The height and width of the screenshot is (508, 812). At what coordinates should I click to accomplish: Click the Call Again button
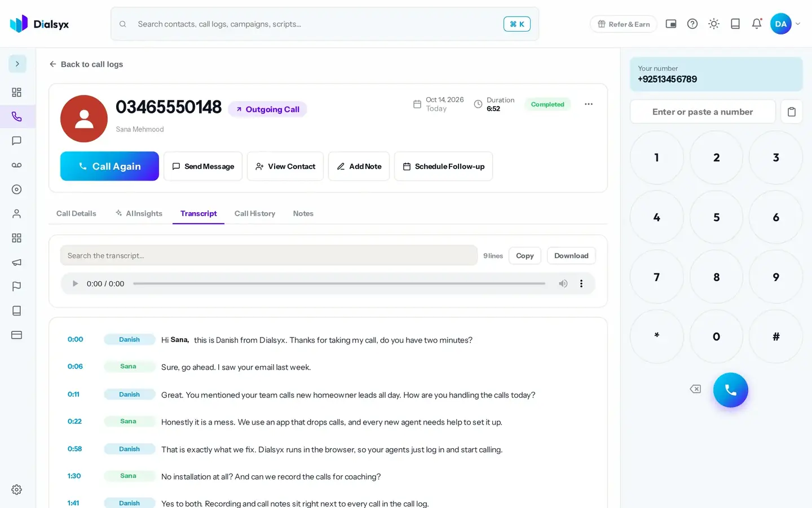(x=109, y=166)
